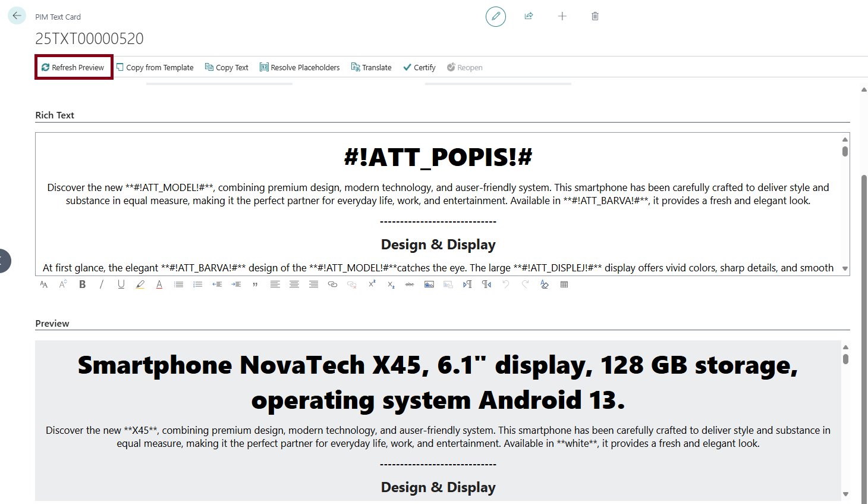Open the edit page pencil icon
Viewport: 868px width, 504px height.
click(x=495, y=16)
